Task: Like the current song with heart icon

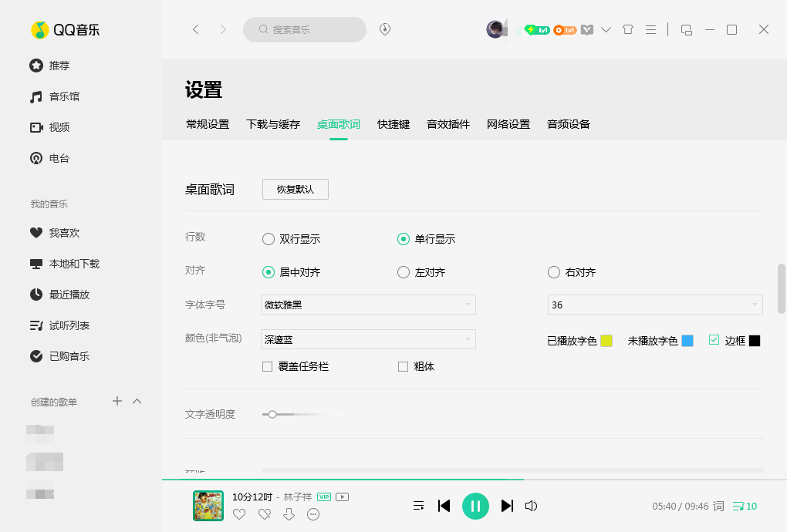Action: [239, 514]
